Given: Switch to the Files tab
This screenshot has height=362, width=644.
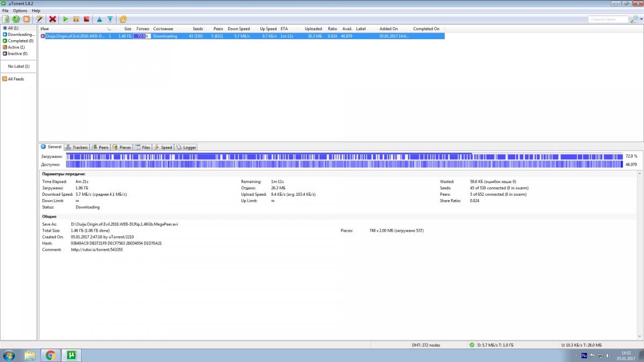Looking at the screenshot, I should click(143, 147).
